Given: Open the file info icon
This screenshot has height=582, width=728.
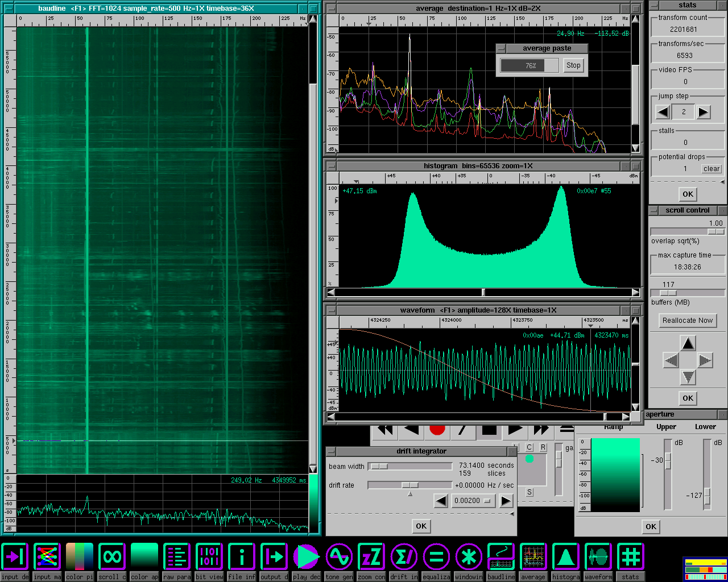Looking at the screenshot, I should 242,557.
